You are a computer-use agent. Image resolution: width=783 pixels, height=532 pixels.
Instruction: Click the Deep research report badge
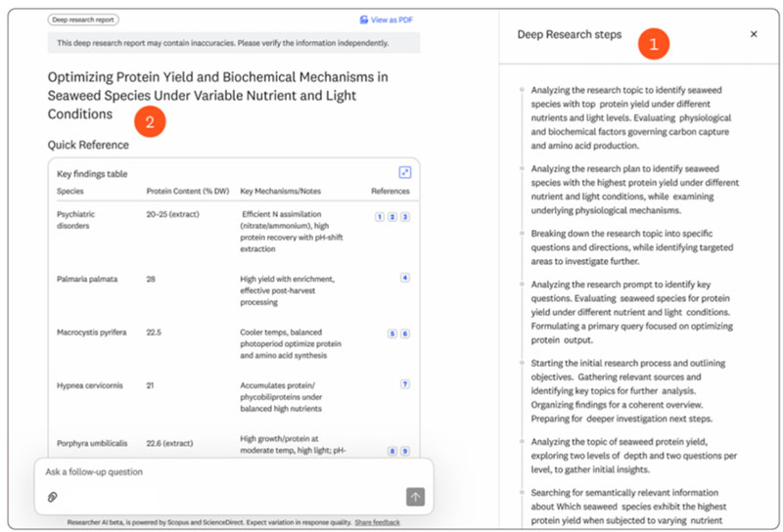point(83,20)
